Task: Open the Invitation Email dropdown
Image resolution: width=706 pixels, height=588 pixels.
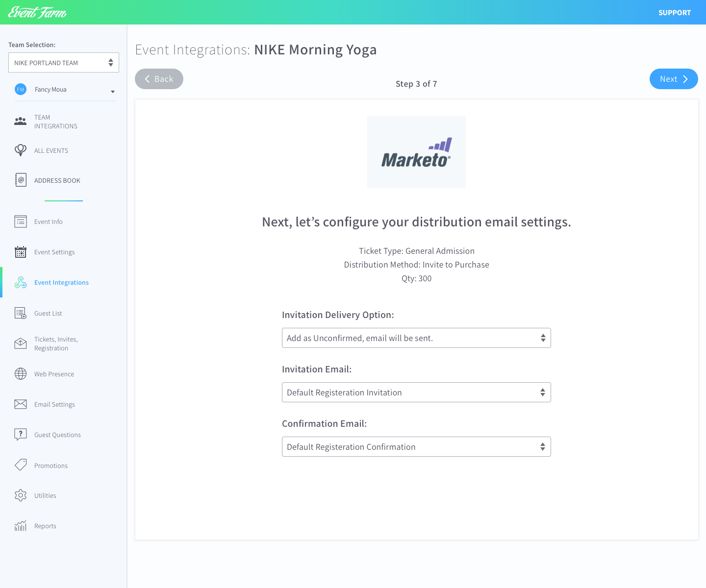Action: (416, 392)
